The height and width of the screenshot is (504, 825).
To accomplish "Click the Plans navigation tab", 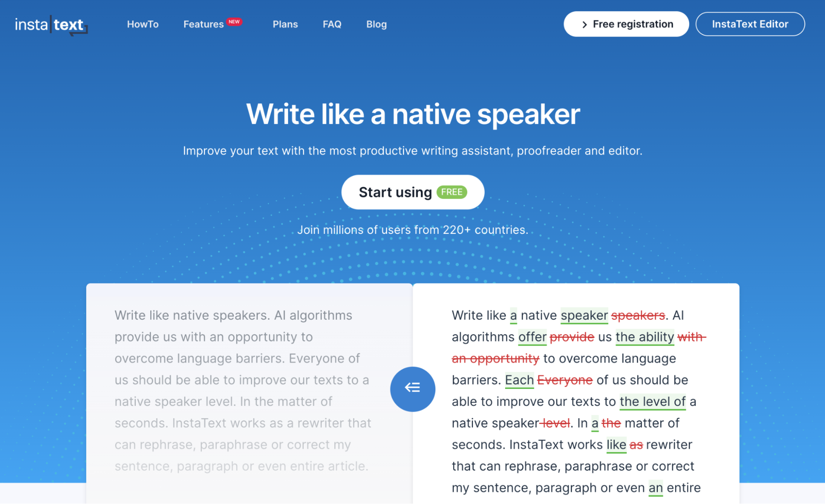I will [x=285, y=24].
